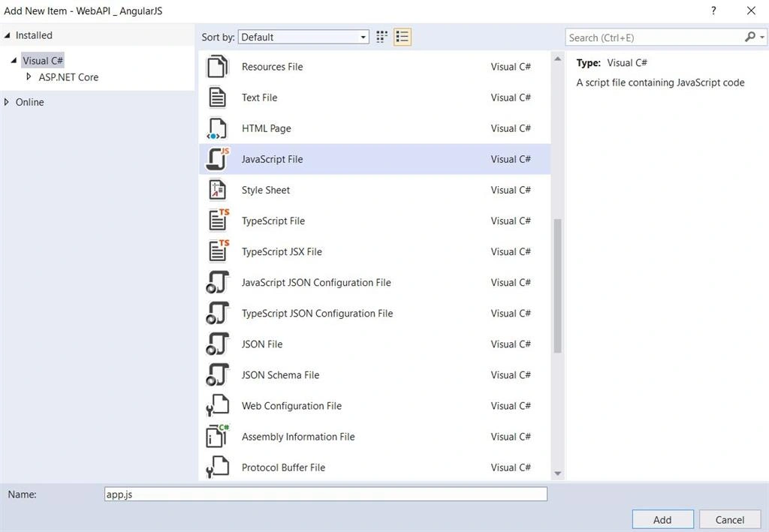
Task: Click the Style Sheet icon
Action: (217, 190)
